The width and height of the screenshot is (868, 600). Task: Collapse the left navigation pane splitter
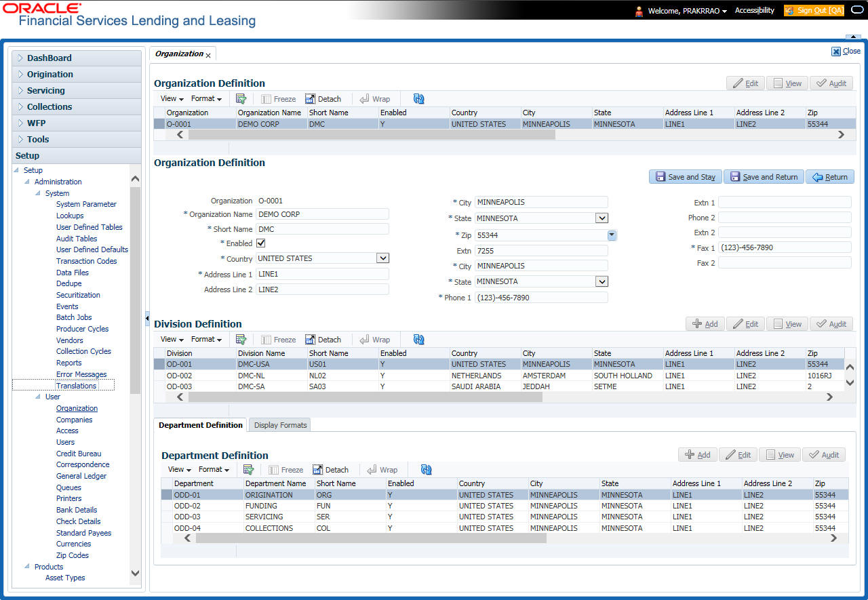148,319
